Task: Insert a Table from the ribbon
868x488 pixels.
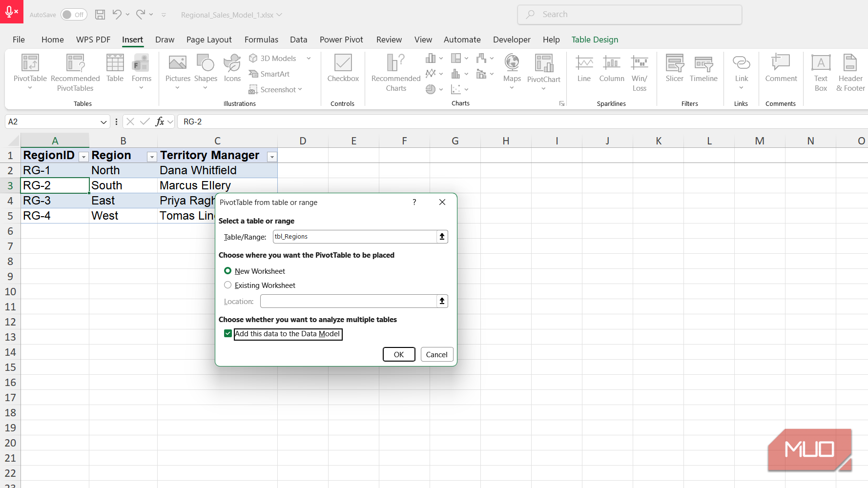Action: tap(115, 68)
